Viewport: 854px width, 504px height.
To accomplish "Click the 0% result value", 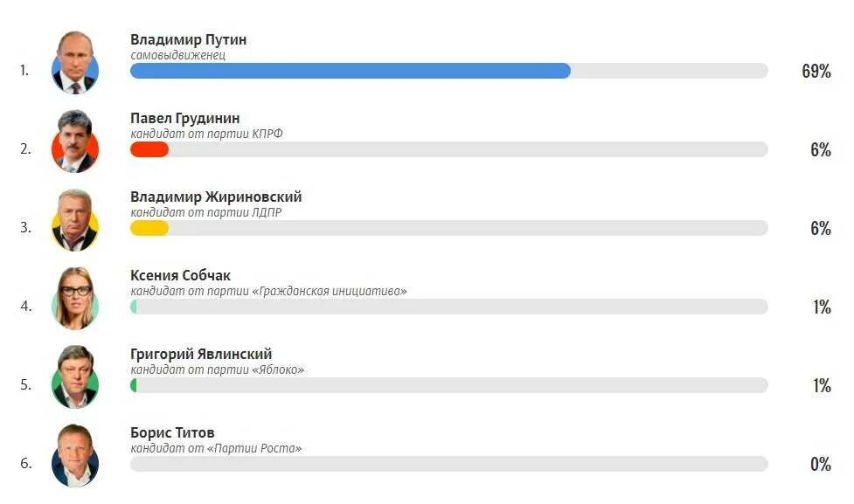I will point(821,465).
